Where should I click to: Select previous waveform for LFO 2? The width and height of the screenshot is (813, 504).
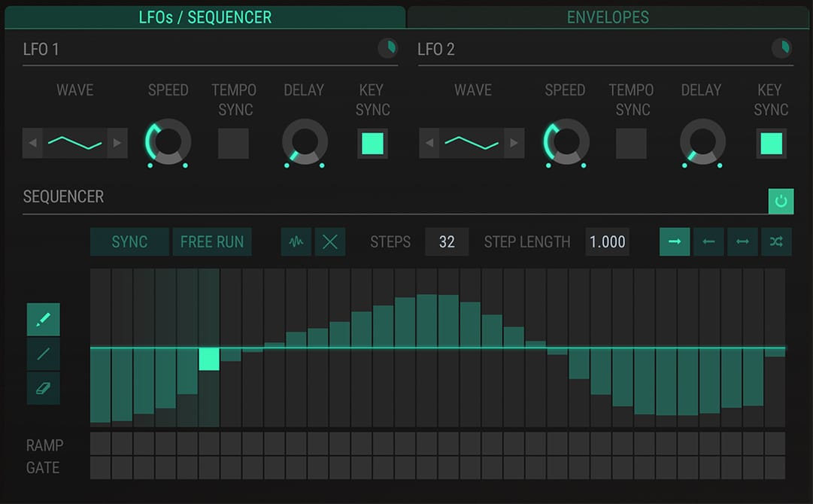click(429, 143)
